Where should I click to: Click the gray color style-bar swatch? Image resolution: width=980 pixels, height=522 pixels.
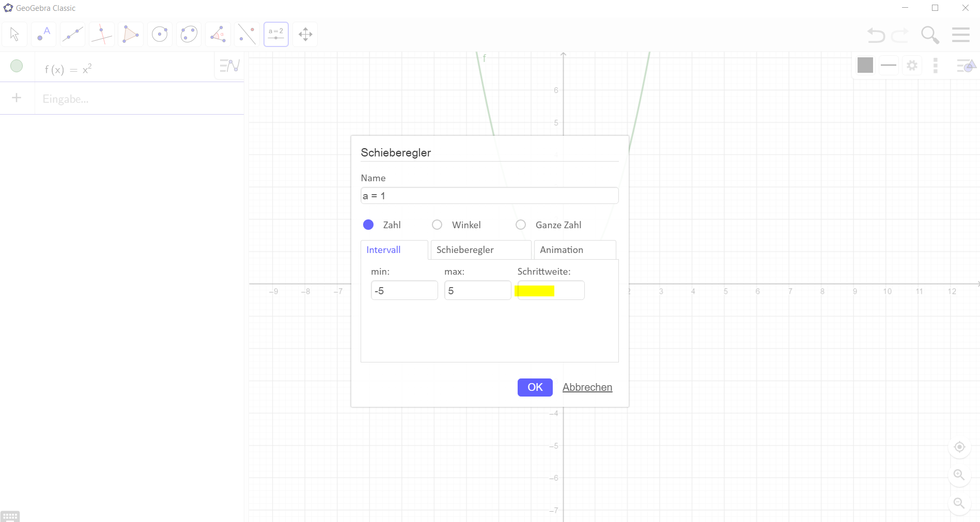tap(865, 65)
